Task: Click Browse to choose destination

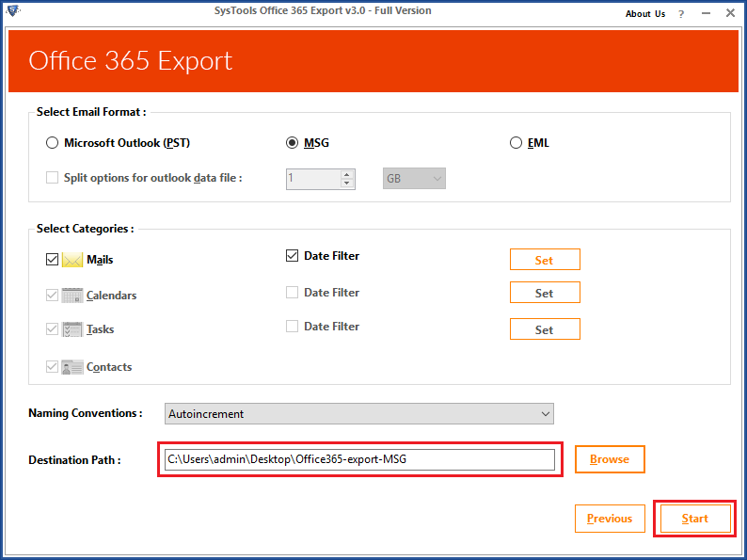Action: [x=610, y=459]
